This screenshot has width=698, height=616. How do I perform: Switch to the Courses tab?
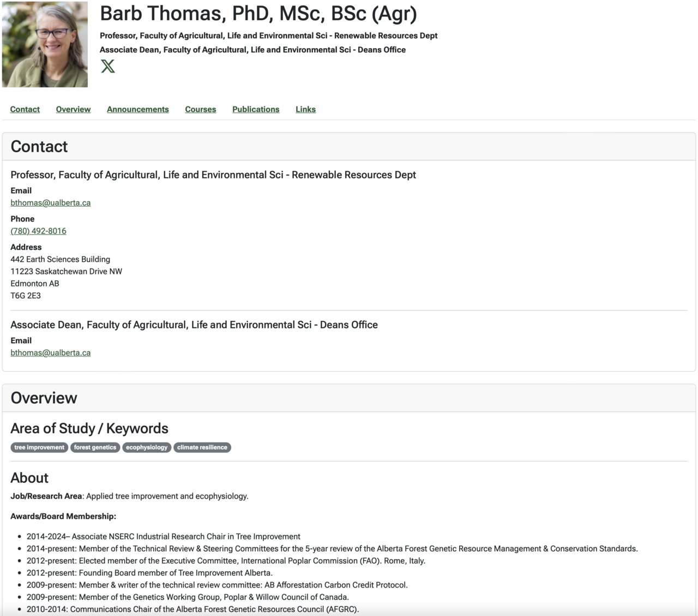pos(201,109)
